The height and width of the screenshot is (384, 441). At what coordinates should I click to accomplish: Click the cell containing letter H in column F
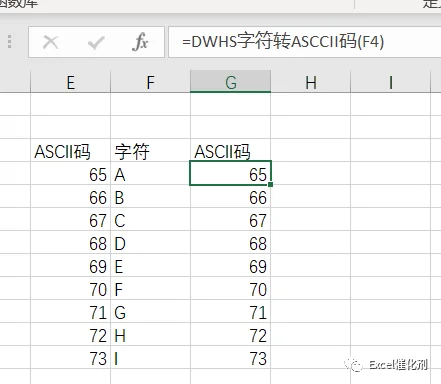(150, 334)
